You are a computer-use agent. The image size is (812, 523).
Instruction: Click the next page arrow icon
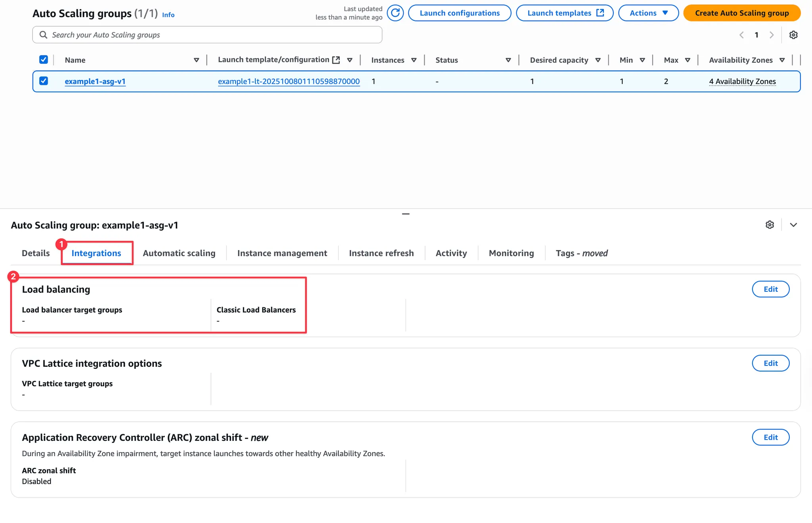(x=772, y=35)
